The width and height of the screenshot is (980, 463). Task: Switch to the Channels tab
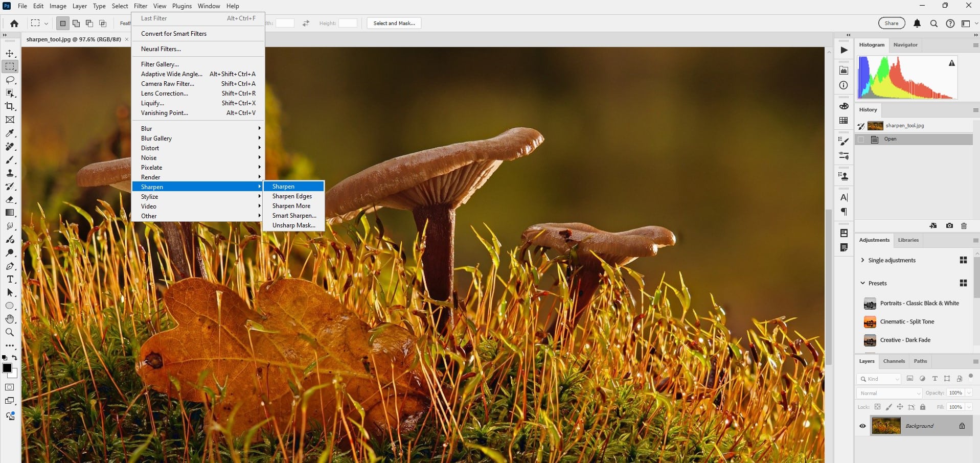tap(894, 361)
